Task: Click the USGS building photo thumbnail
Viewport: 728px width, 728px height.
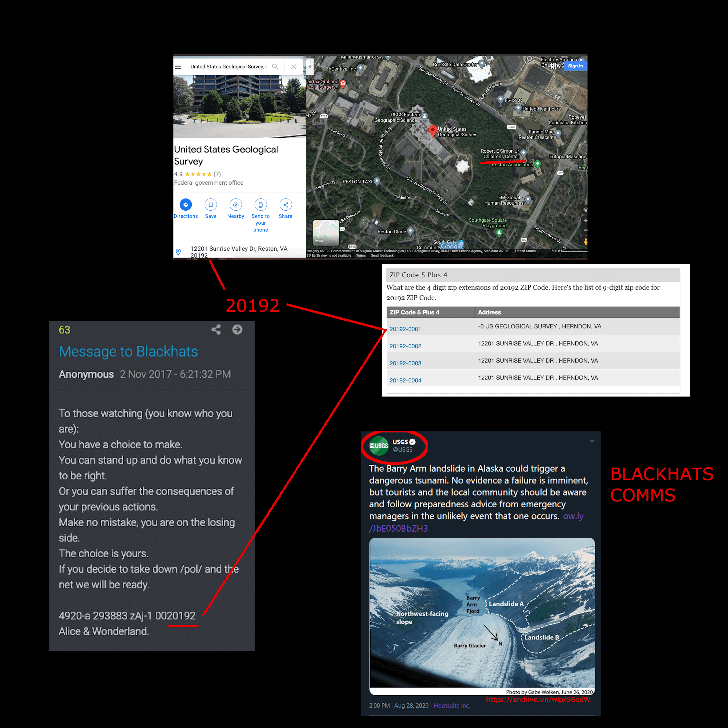Action: [x=239, y=107]
